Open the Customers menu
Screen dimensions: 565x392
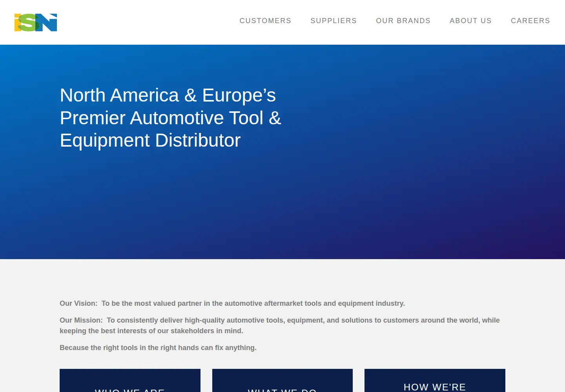(x=265, y=21)
